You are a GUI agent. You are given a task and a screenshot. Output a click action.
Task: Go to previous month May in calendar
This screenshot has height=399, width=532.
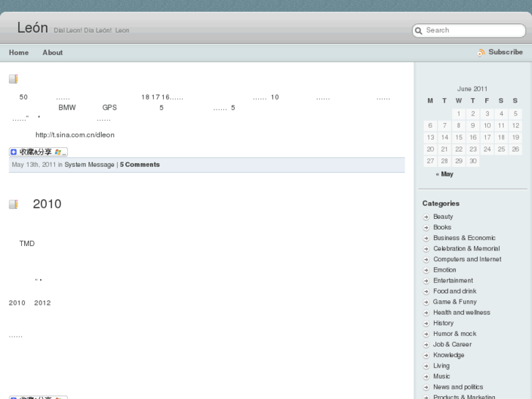444,174
